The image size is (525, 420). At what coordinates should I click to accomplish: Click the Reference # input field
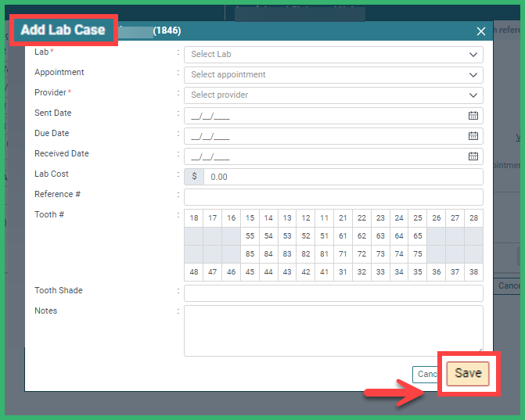pos(333,197)
